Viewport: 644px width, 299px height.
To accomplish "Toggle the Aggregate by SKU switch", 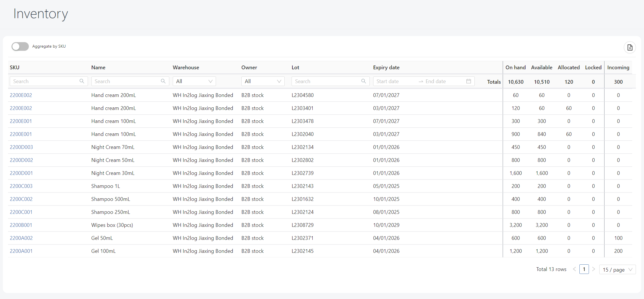I will (20, 46).
